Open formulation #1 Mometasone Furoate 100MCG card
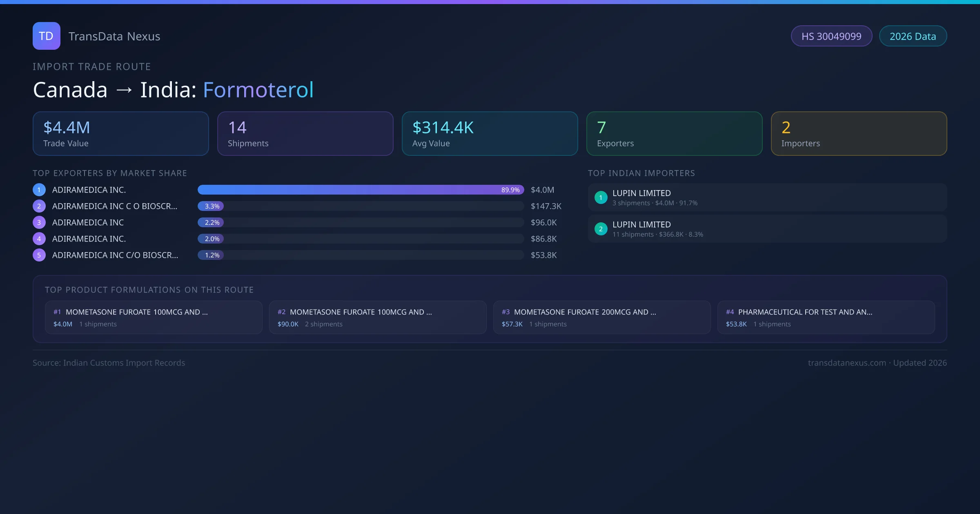Screen dimensions: 980x514 pyautogui.click(x=154, y=317)
